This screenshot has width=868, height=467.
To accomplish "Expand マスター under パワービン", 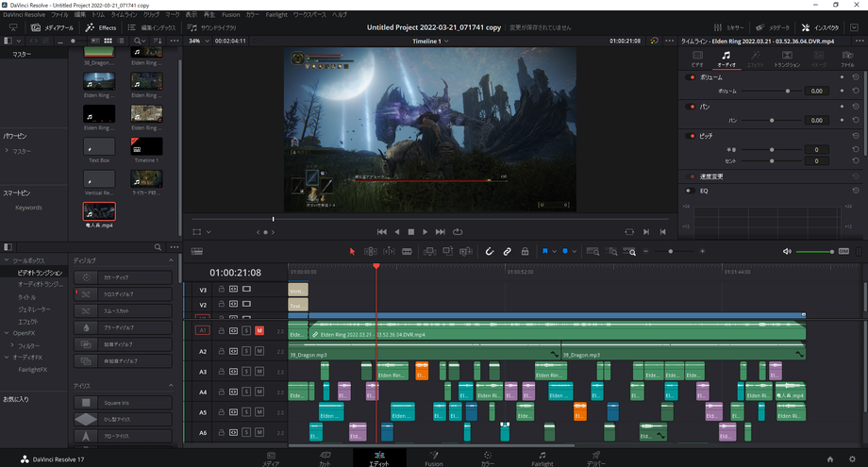I will (x=7, y=151).
